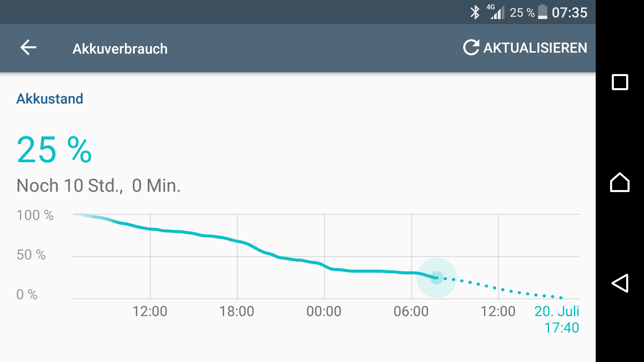Tap the 07:35 clock in status bar
Image resolution: width=644 pixels, height=362 pixels.
point(570,13)
